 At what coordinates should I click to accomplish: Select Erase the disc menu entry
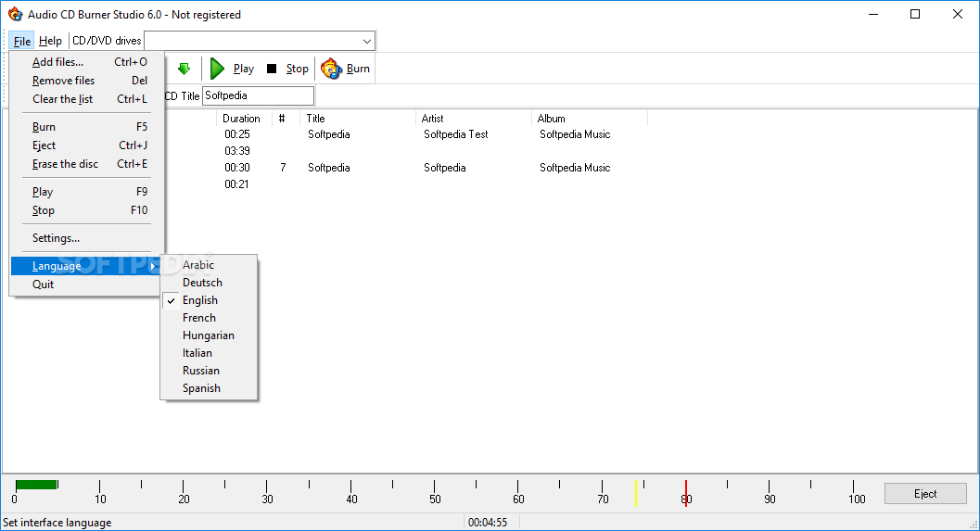87,164
